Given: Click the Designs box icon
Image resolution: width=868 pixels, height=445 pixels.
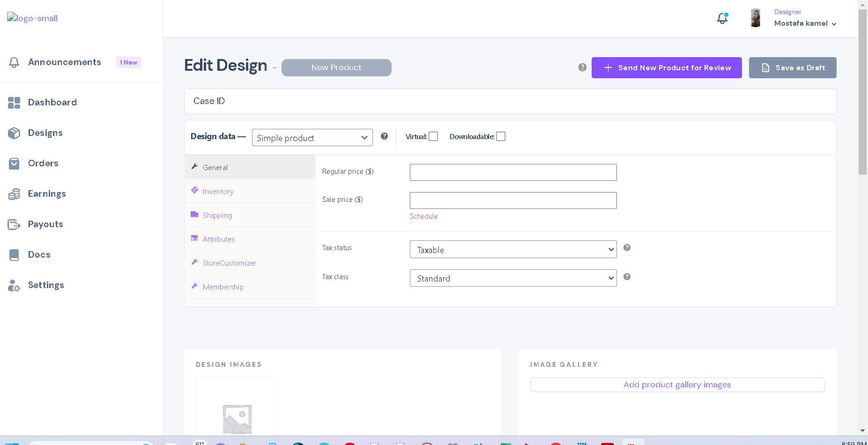Looking at the screenshot, I should pos(14,133).
